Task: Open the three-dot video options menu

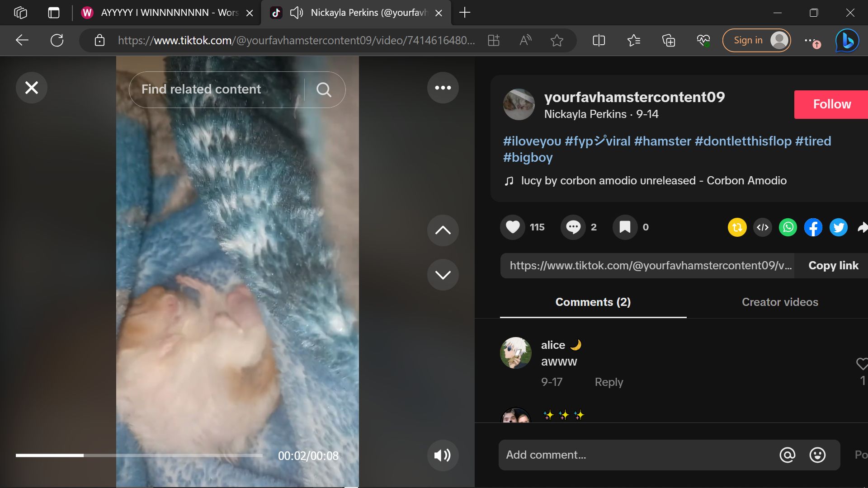Action: click(x=443, y=88)
